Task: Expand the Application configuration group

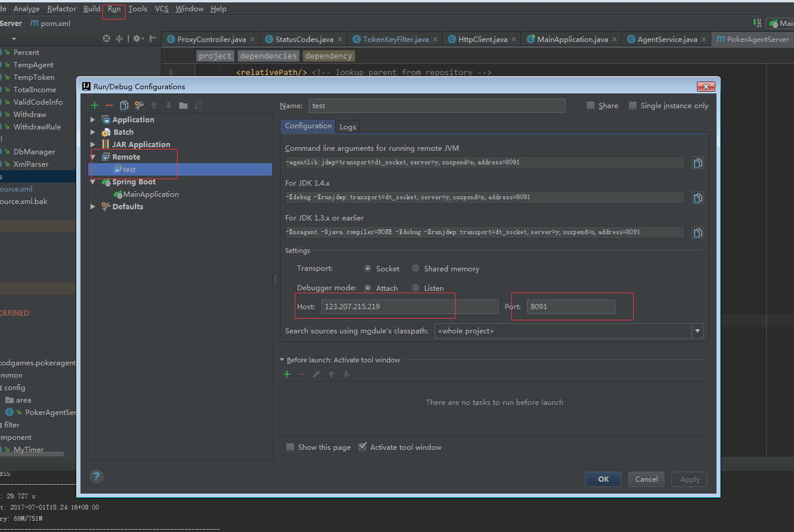Action: [93, 119]
